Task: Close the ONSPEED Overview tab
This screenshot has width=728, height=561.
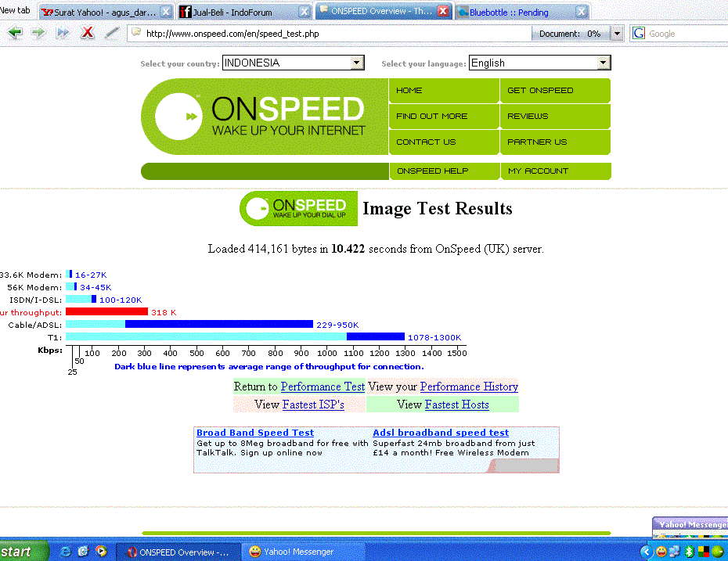Action: point(443,11)
